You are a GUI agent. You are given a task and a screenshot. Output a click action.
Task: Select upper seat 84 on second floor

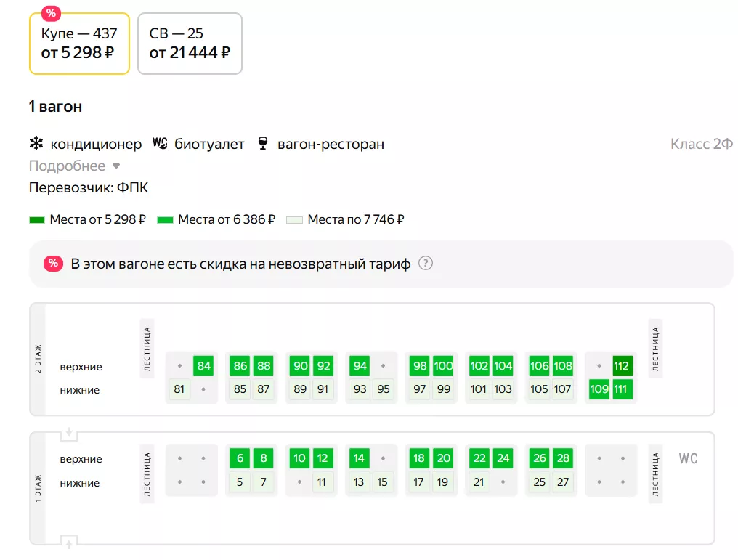coord(204,366)
